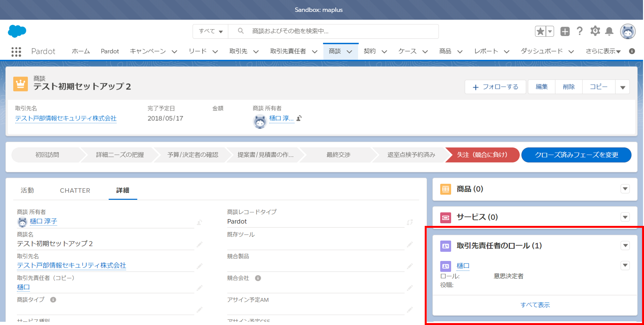The width and height of the screenshot is (644, 325).
Task: Open the help question mark icon
Action: pyautogui.click(x=580, y=31)
